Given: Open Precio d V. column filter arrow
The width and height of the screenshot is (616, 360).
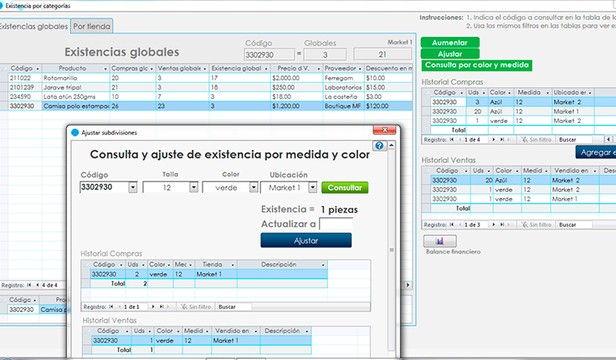Looking at the screenshot, I should (x=318, y=69).
